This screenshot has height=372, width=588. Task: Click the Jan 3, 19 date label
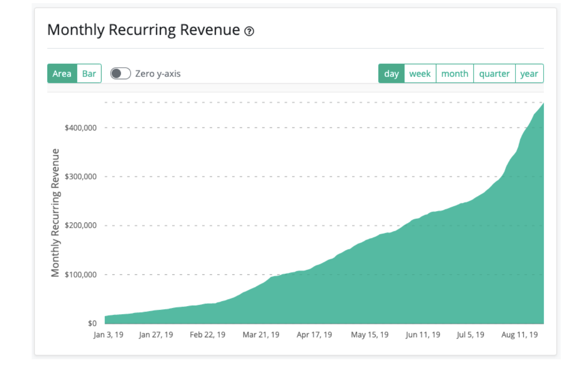click(108, 335)
